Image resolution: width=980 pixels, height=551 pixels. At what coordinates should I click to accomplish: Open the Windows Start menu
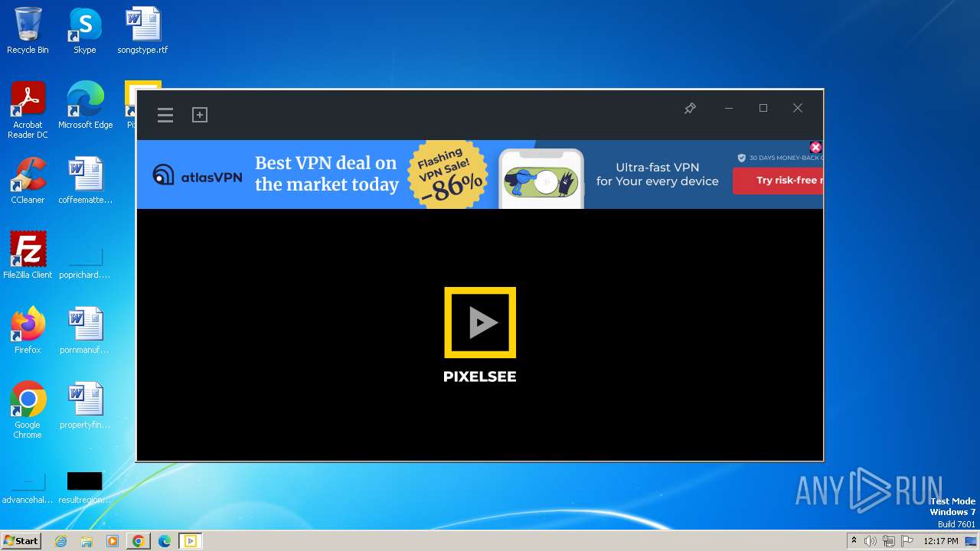pyautogui.click(x=21, y=540)
